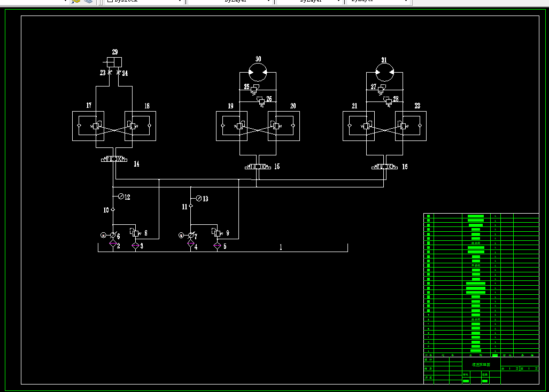Viewport: 549px width, 392px height.
Task: Open the third ByLayer plot style dropdown
Action: [x=377, y=1]
